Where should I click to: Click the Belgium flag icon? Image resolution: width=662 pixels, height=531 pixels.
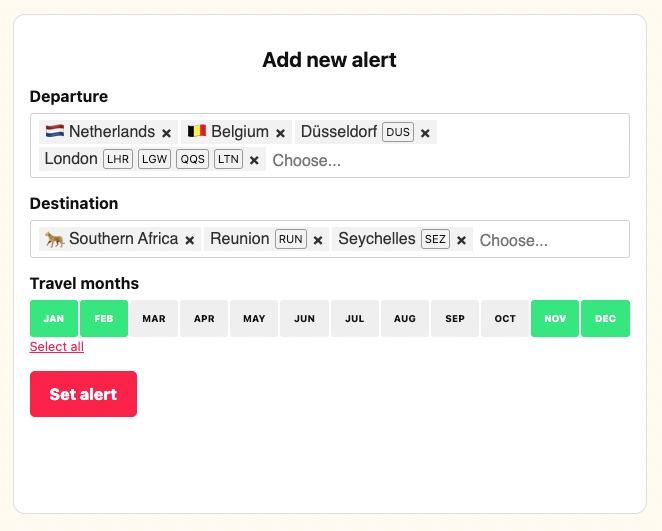click(197, 131)
